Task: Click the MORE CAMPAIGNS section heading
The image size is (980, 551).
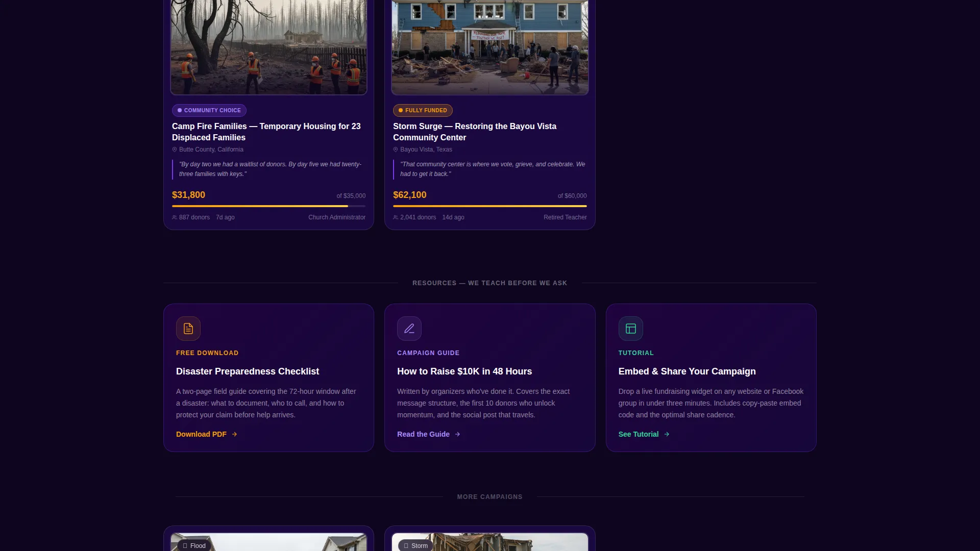Action: click(490, 497)
